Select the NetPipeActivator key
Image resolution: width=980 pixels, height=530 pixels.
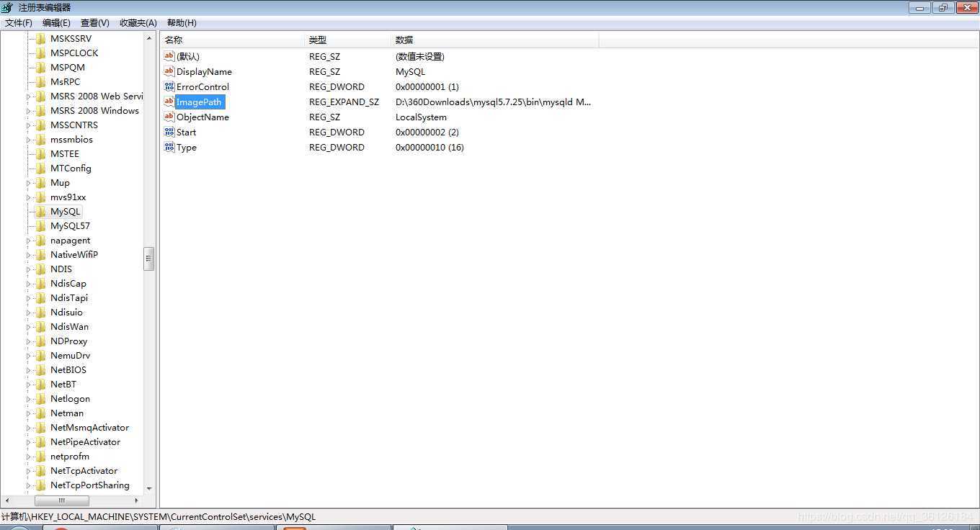[x=86, y=442]
